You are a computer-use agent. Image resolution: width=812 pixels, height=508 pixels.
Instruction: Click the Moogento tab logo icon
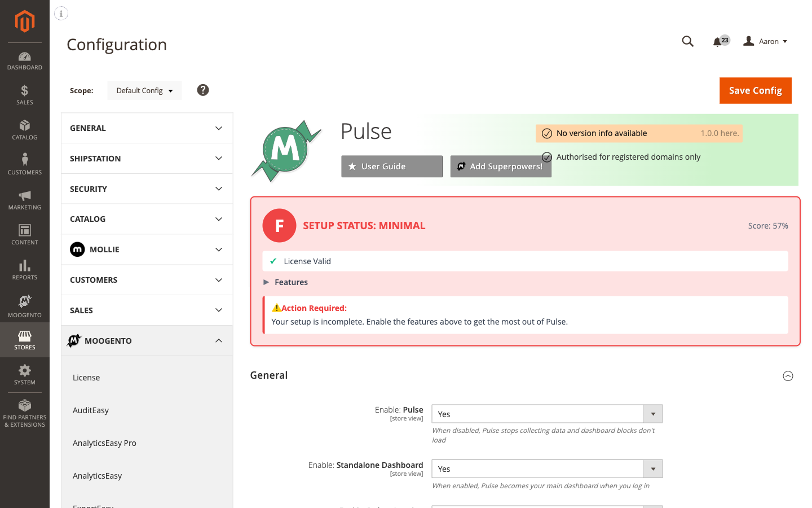click(x=74, y=340)
